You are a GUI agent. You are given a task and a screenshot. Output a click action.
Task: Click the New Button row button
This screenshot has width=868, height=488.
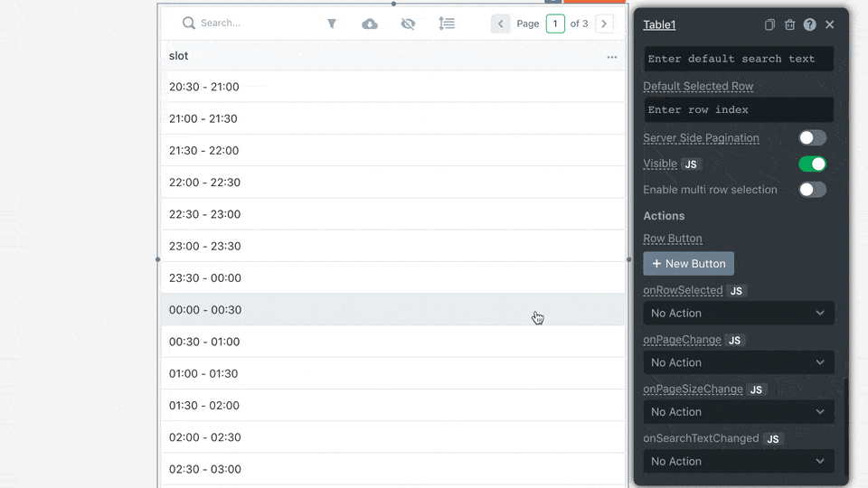tap(688, 264)
